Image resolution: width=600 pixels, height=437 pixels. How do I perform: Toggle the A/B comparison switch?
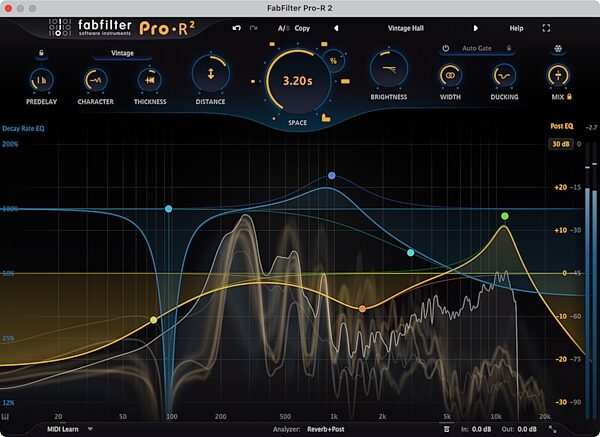coord(284,28)
